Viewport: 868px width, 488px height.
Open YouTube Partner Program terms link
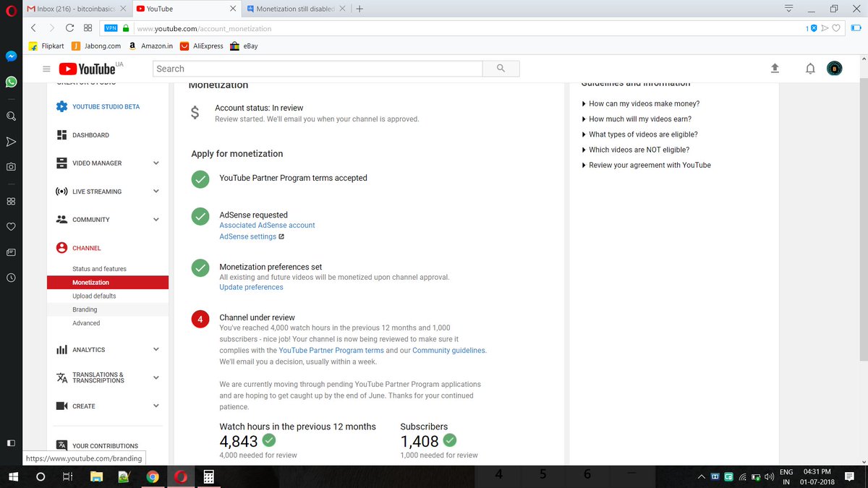[331, 351]
